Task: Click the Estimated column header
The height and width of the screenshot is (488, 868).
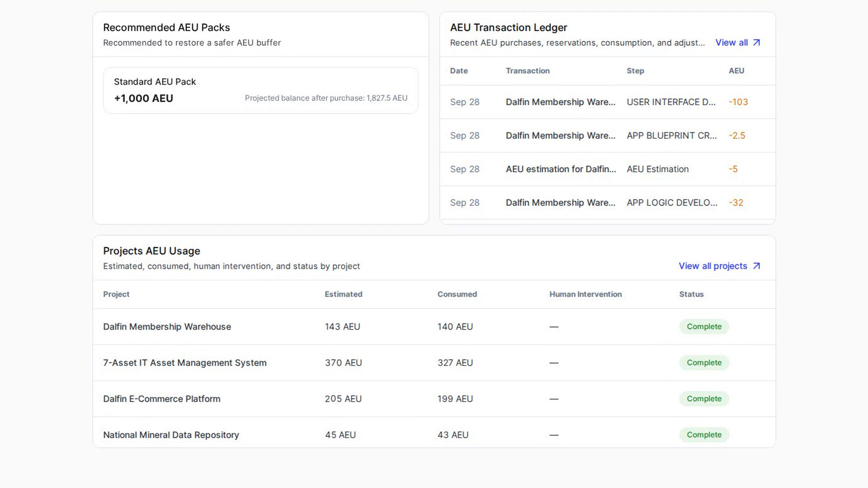Action: pos(344,294)
